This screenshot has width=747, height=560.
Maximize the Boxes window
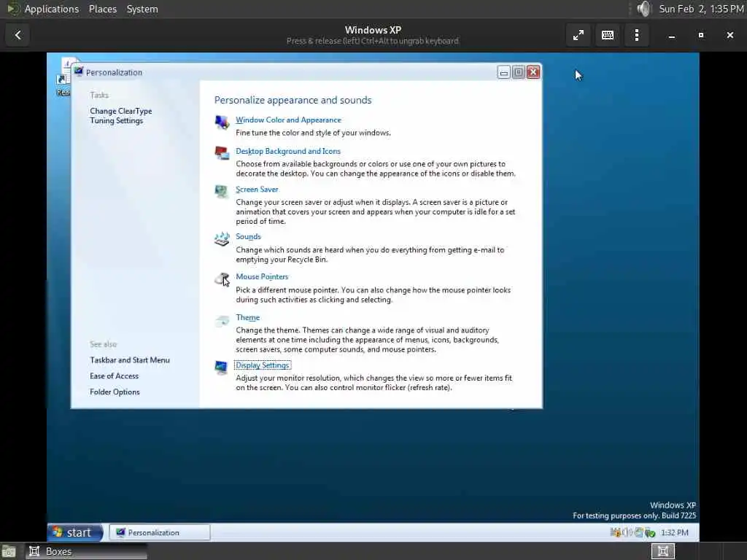pyautogui.click(x=701, y=35)
